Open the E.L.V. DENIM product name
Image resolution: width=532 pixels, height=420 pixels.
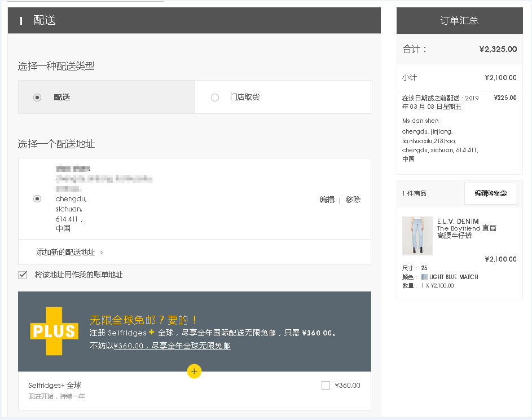pyautogui.click(x=458, y=222)
